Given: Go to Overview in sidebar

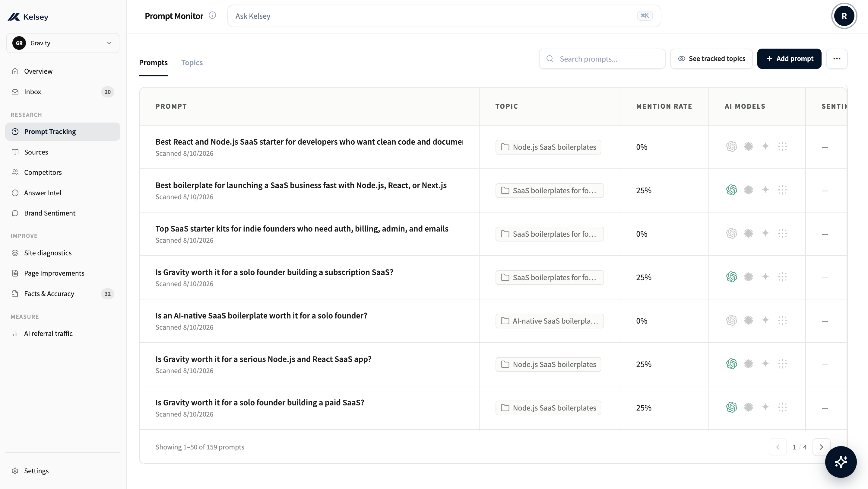Looking at the screenshot, I should 63,71.
